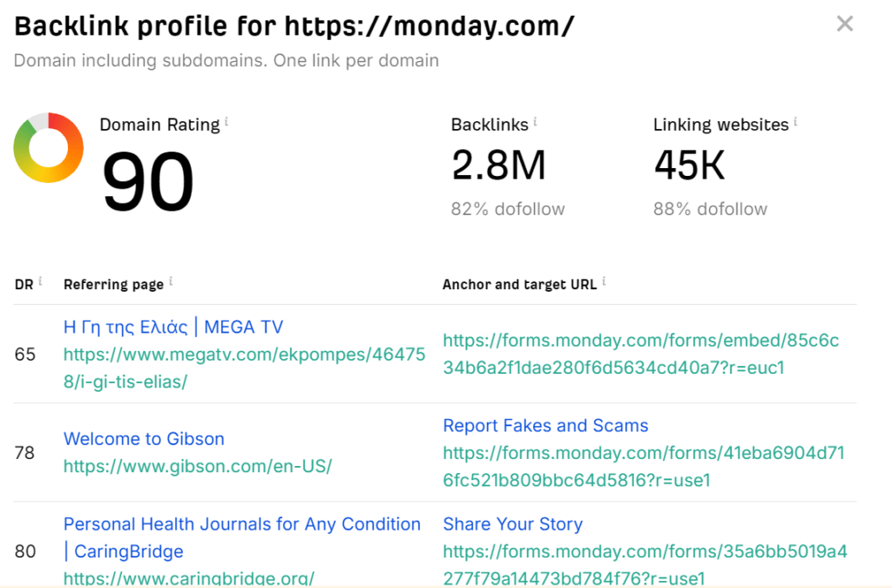This screenshot has width=892, height=588.
Task: Click info icon by Anchor and target URL
Action: pos(605,281)
